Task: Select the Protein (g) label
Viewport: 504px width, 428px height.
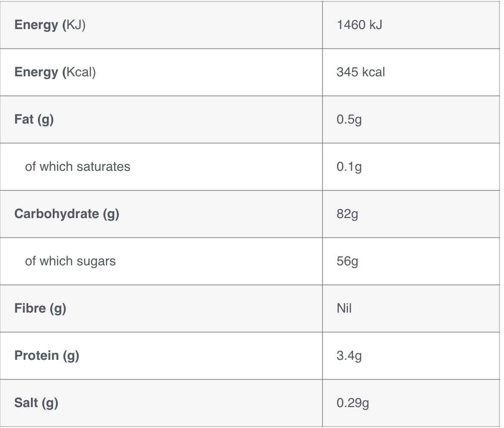Action: coord(46,356)
